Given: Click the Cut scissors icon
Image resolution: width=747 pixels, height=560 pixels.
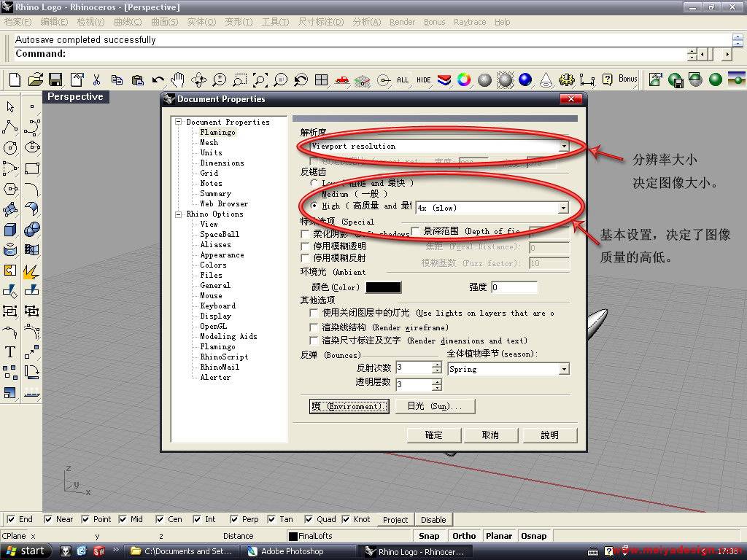Looking at the screenshot, I should coord(97,79).
